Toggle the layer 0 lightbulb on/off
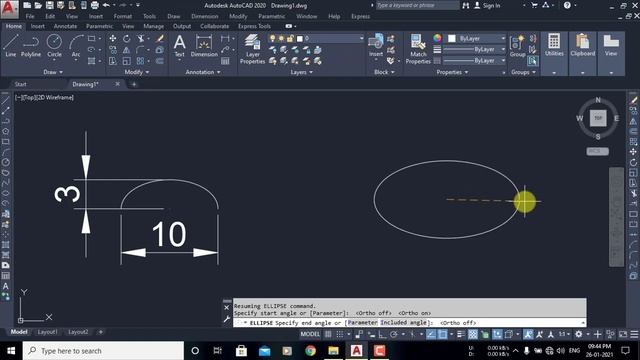Image resolution: width=640 pixels, height=360 pixels. (272, 38)
